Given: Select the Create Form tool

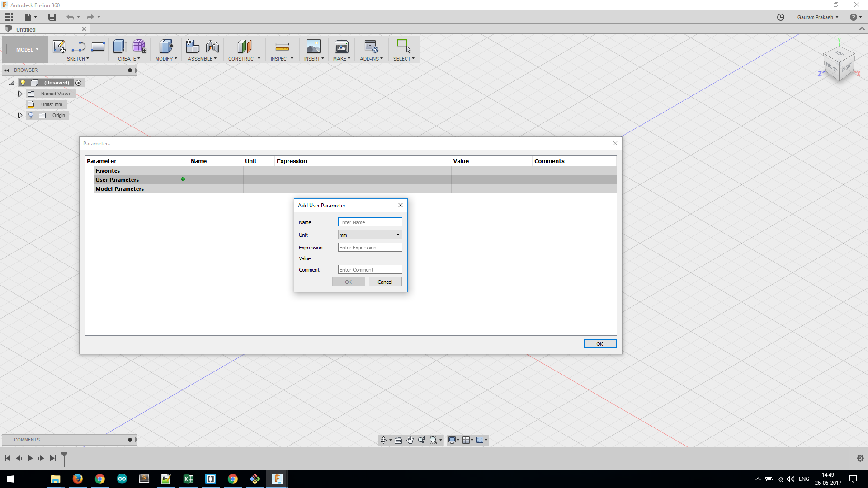Looking at the screenshot, I should coord(139,46).
